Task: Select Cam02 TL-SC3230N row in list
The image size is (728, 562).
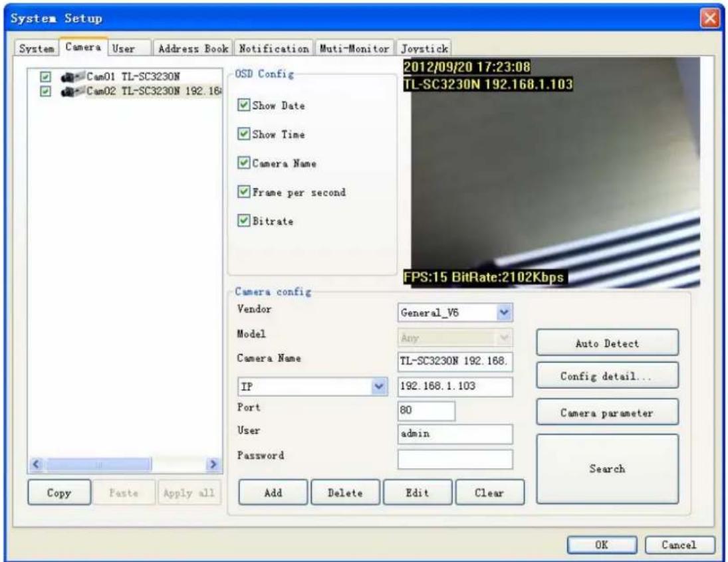Action: pos(153,92)
